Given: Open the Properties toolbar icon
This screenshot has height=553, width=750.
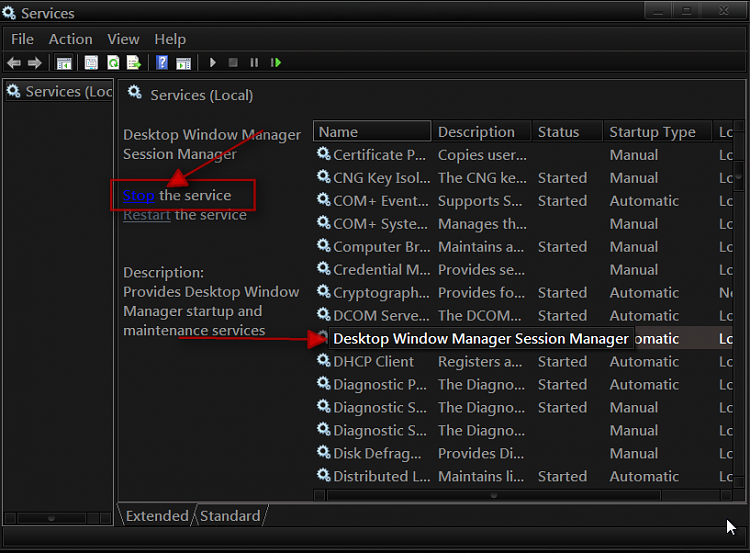Looking at the screenshot, I should pyautogui.click(x=91, y=63).
